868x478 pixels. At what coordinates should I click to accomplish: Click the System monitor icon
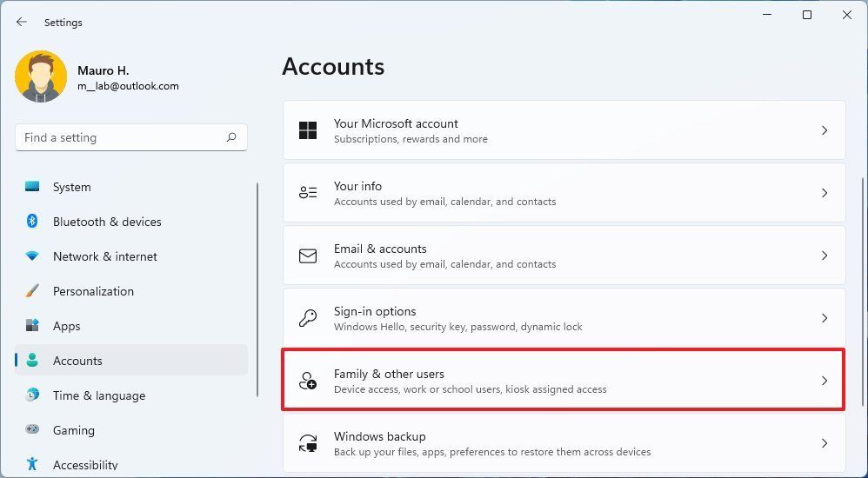pos(32,187)
